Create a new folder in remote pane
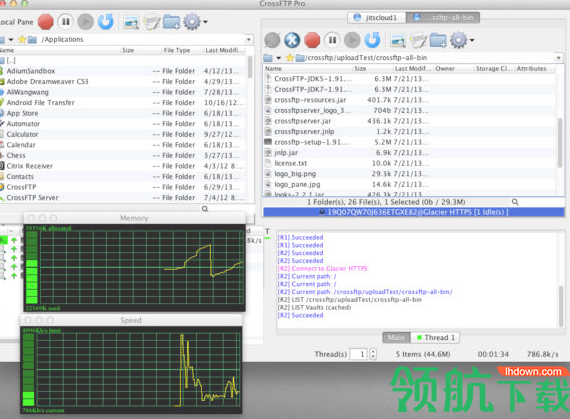 click(x=438, y=40)
